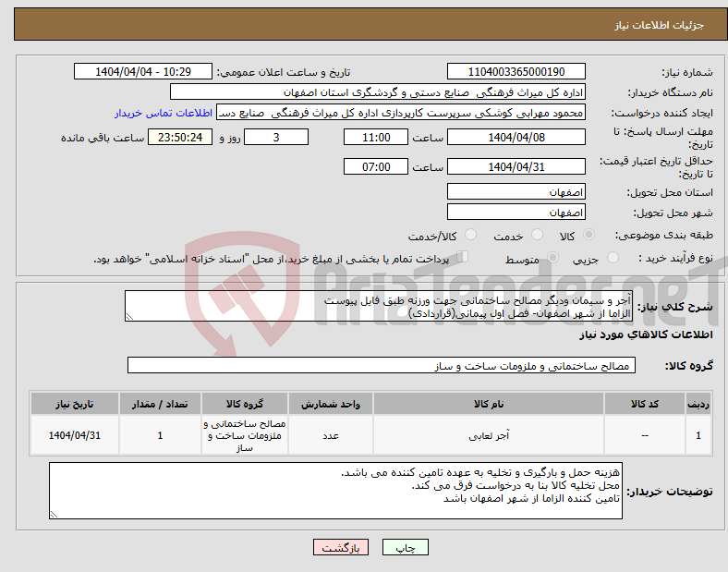Screen dimensions: 728x572
Task: Click the شرح کلی نیاز text area
Action: click(x=379, y=306)
